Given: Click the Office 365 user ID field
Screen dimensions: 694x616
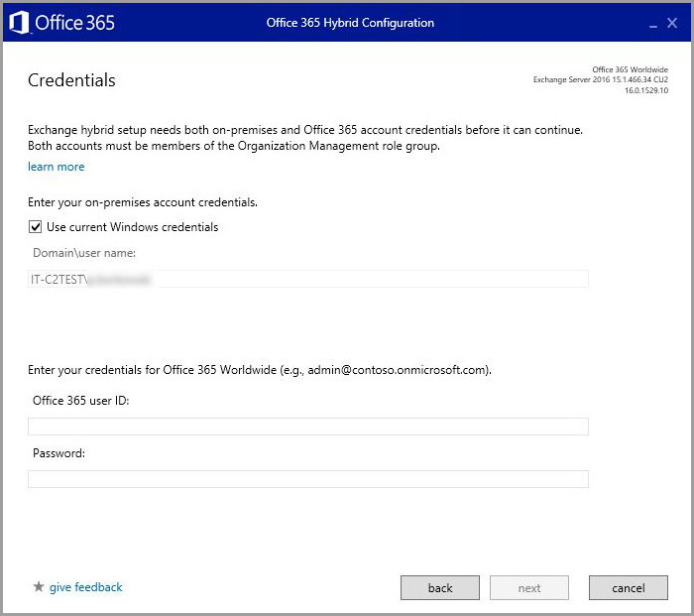Looking at the screenshot, I should 308,427.
